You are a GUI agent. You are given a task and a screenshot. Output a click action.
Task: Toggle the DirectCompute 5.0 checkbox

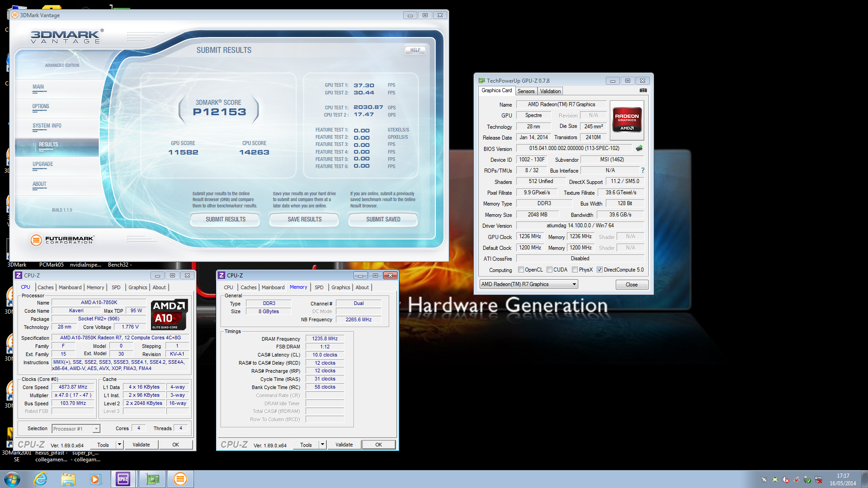pos(599,270)
